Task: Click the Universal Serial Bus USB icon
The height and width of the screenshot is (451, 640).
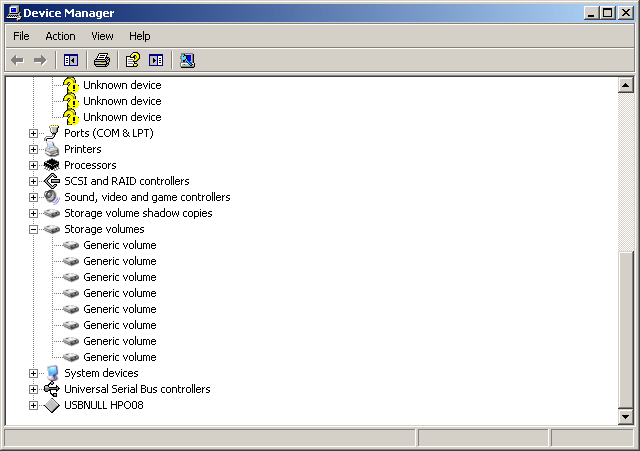Action: (52, 389)
